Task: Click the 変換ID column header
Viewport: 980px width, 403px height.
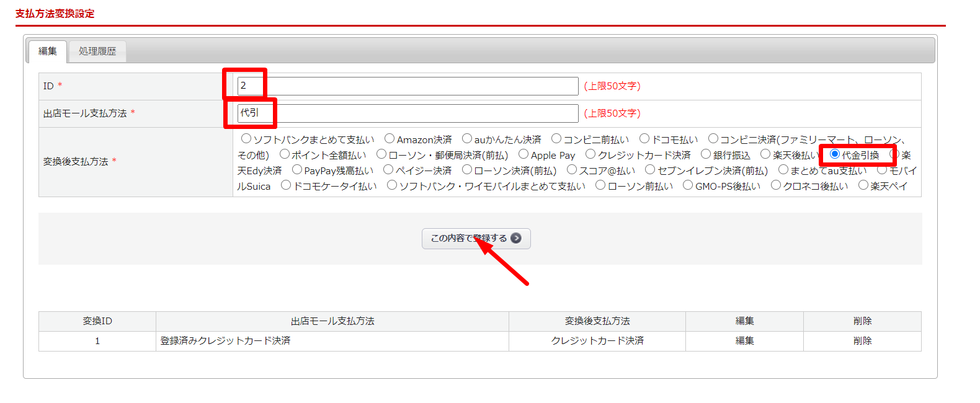Action: pyautogui.click(x=97, y=321)
